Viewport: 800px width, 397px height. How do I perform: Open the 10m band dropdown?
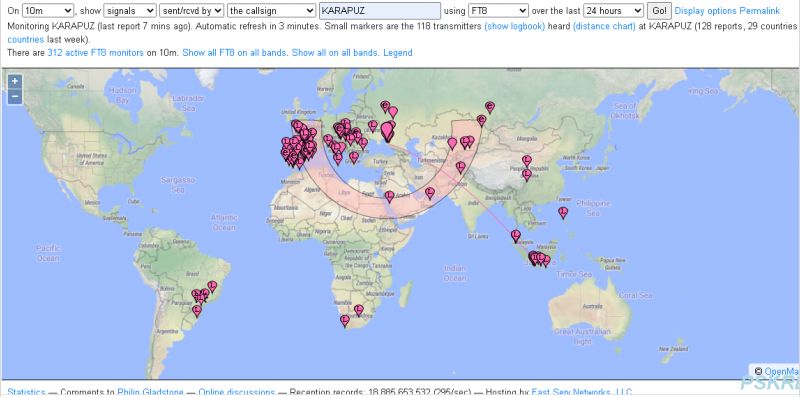tap(48, 10)
